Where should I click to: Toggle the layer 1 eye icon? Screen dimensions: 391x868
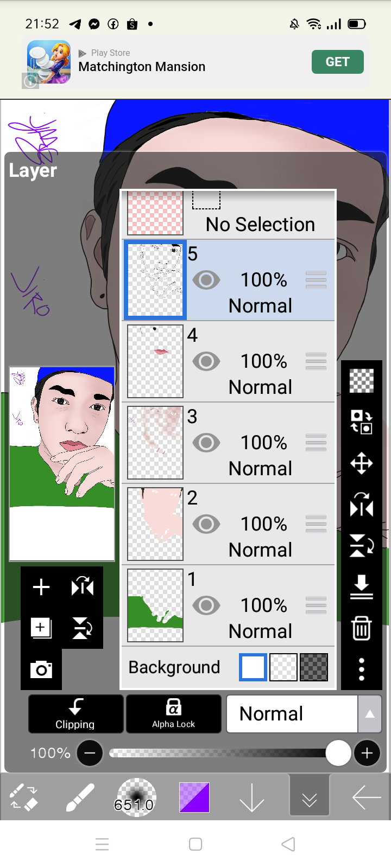coord(206,605)
